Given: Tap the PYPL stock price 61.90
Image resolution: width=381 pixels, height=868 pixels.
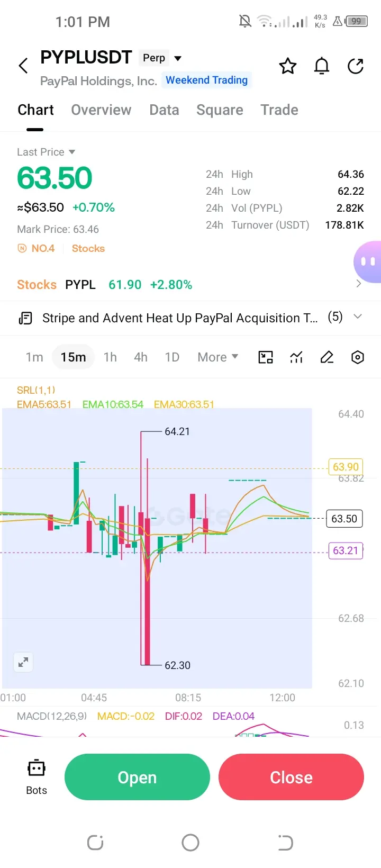Looking at the screenshot, I should click(x=125, y=285).
